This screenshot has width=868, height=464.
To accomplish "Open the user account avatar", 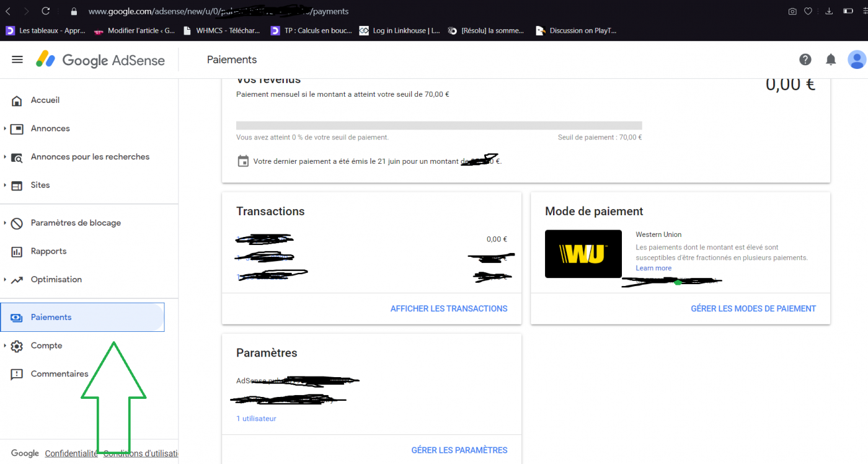I will click(x=857, y=60).
